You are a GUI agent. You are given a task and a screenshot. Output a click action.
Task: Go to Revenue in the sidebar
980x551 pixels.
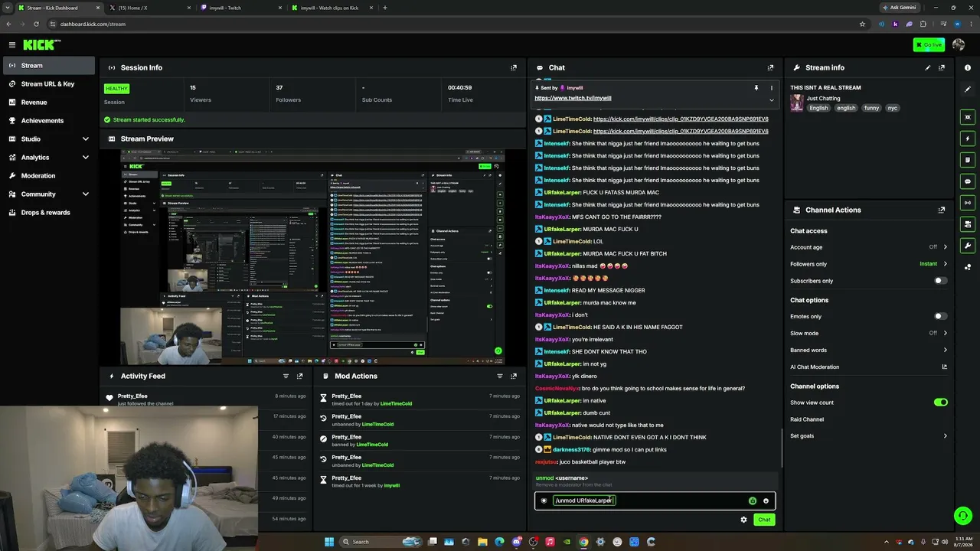click(47, 102)
